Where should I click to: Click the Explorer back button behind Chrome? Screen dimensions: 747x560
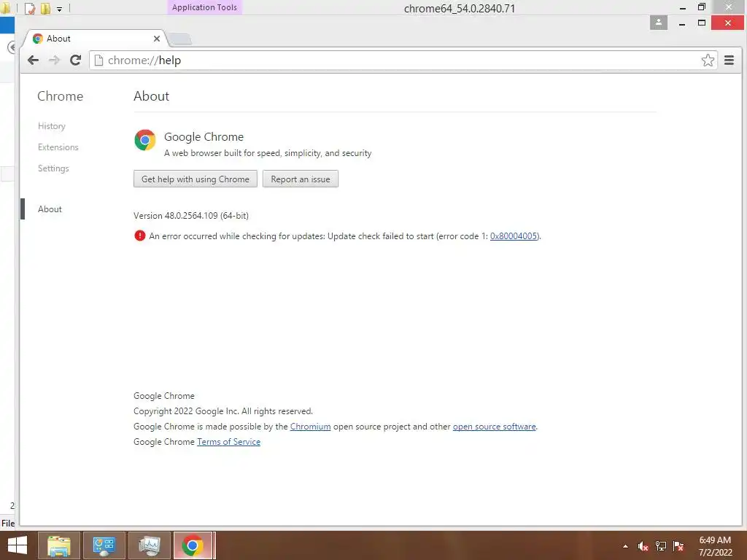click(x=12, y=47)
